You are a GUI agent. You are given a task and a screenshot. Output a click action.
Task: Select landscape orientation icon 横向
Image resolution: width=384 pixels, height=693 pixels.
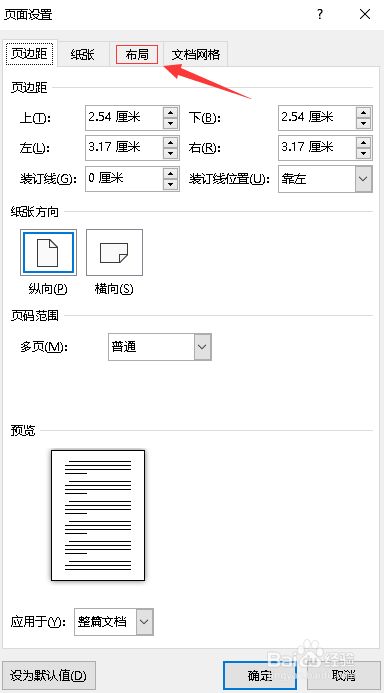pyautogui.click(x=114, y=252)
